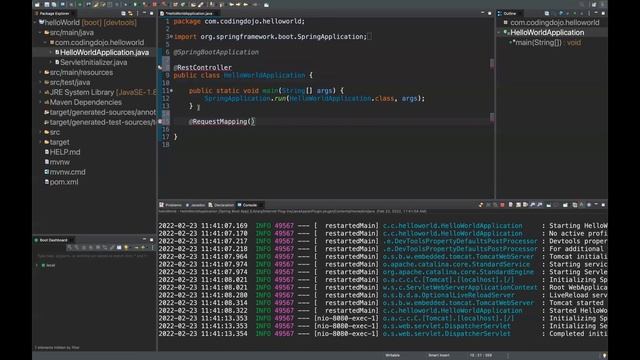
Task: Select target/generated-sources folder
Action: 102,112
